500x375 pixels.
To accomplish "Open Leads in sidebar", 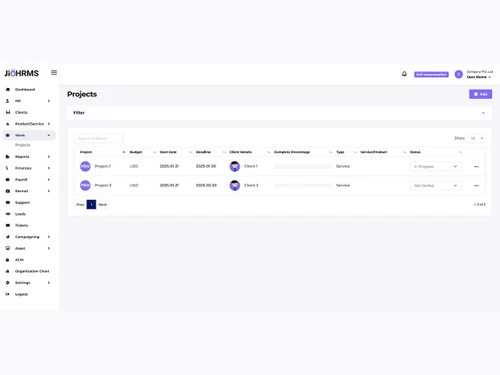I will [20, 214].
